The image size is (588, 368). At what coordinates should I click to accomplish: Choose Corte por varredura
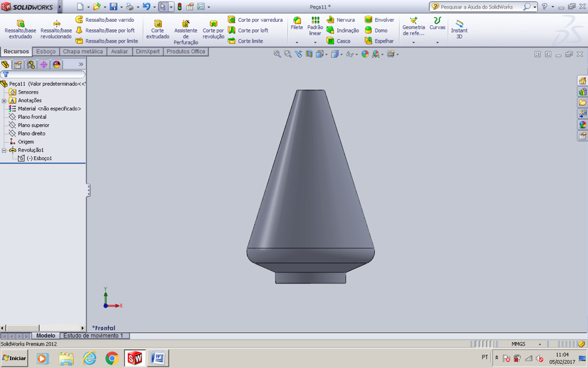click(256, 19)
